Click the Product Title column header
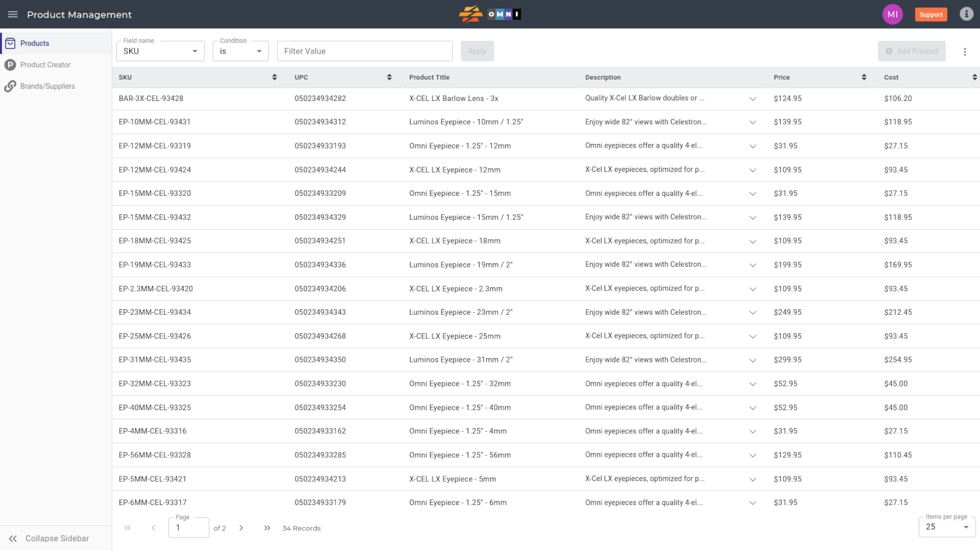980x551 pixels. [429, 77]
